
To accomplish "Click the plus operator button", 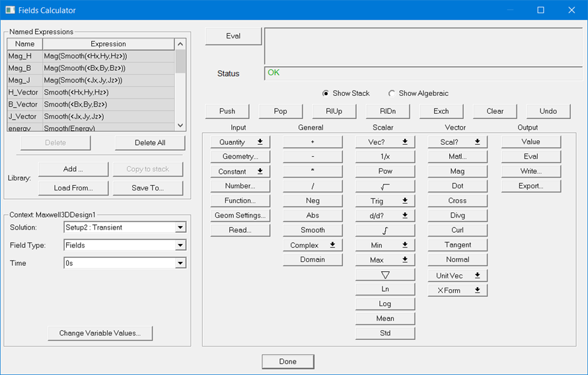I will coord(312,142).
